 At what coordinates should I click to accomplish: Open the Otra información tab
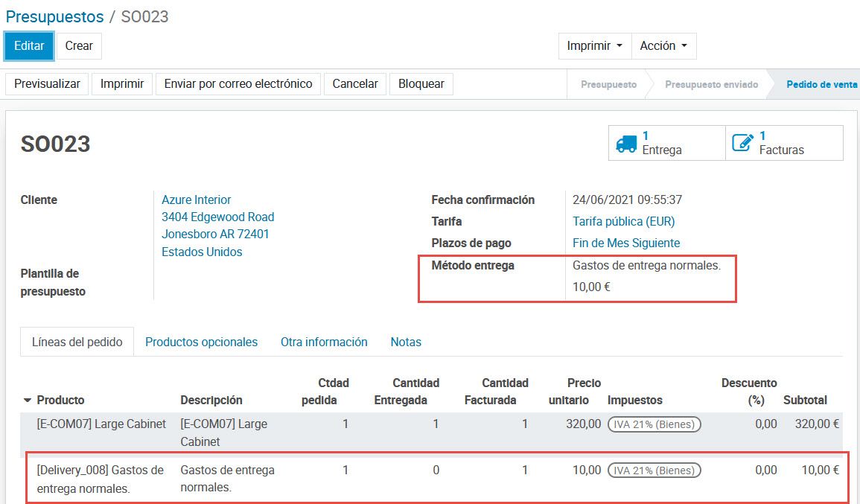pos(324,342)
